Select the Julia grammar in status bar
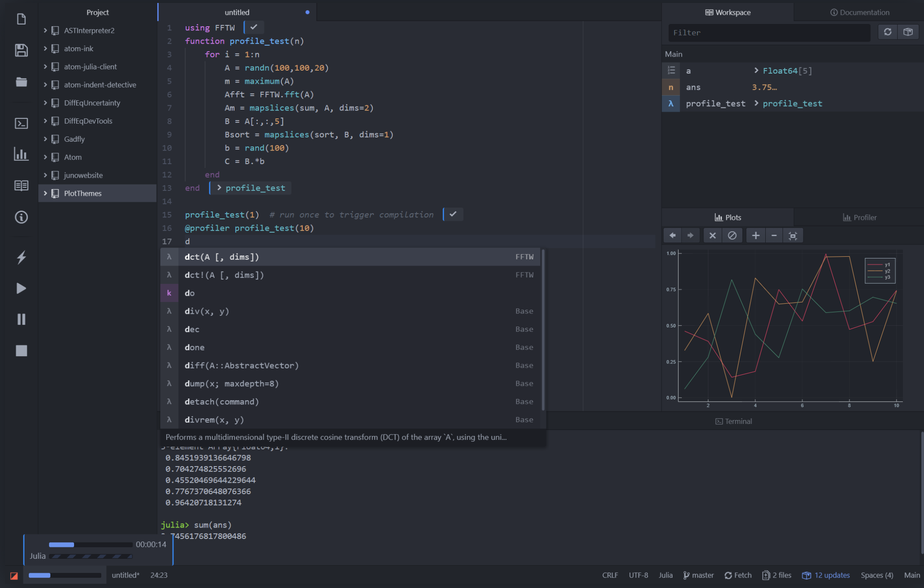 click(665, 575)
